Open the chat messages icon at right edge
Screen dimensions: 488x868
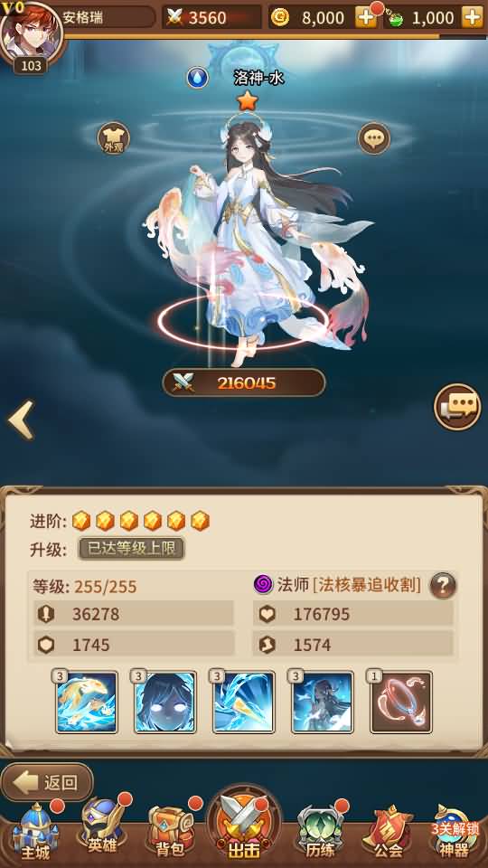(457, 407)
